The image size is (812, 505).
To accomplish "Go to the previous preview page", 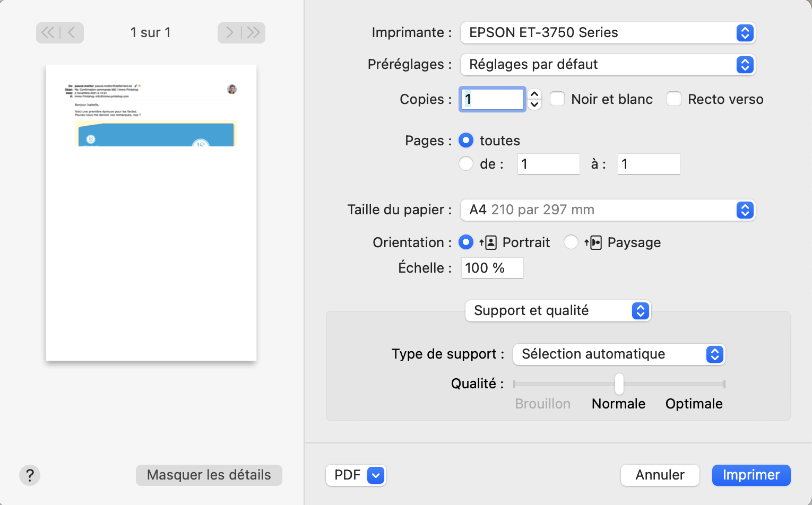I will [72, 33].
